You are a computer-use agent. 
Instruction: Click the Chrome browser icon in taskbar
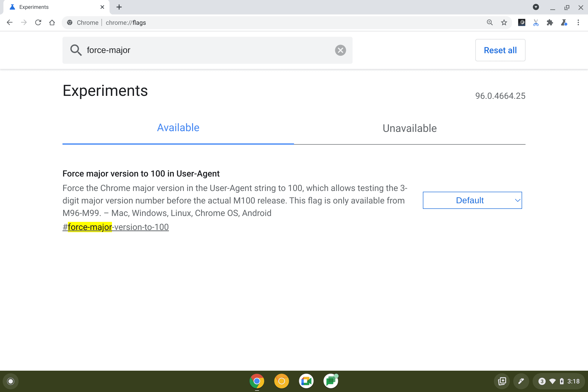tap(257, 380)
